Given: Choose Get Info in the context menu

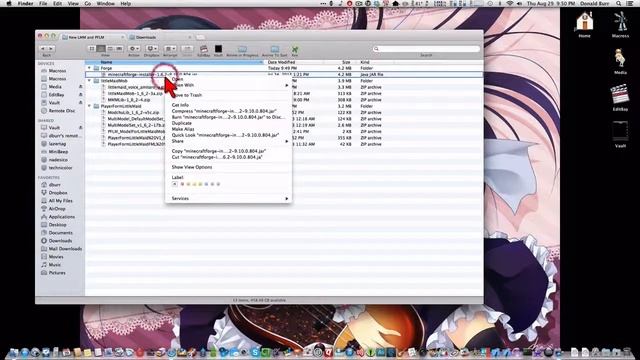Looking at the screenshot, I should [228, 105].
